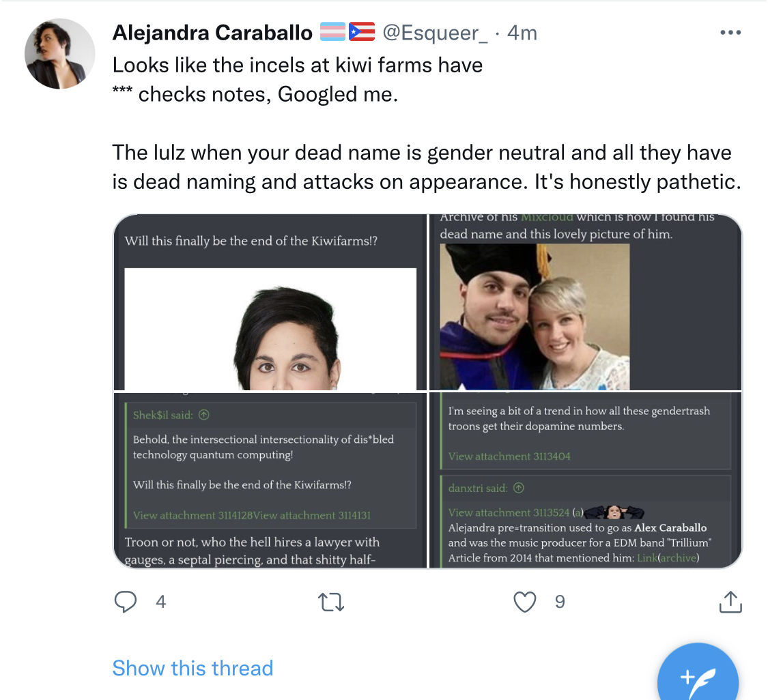Click the retweet arrows icon

[332, 602]
